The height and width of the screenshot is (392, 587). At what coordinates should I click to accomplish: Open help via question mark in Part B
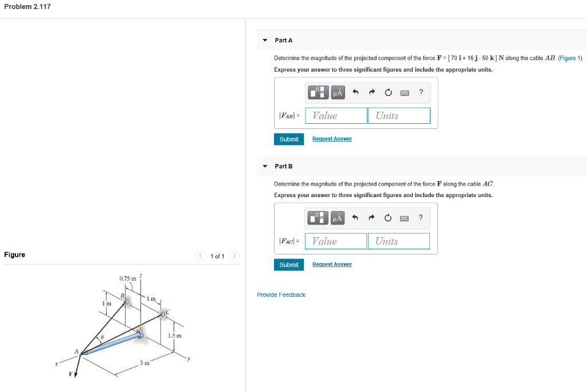tap(421, 218)
